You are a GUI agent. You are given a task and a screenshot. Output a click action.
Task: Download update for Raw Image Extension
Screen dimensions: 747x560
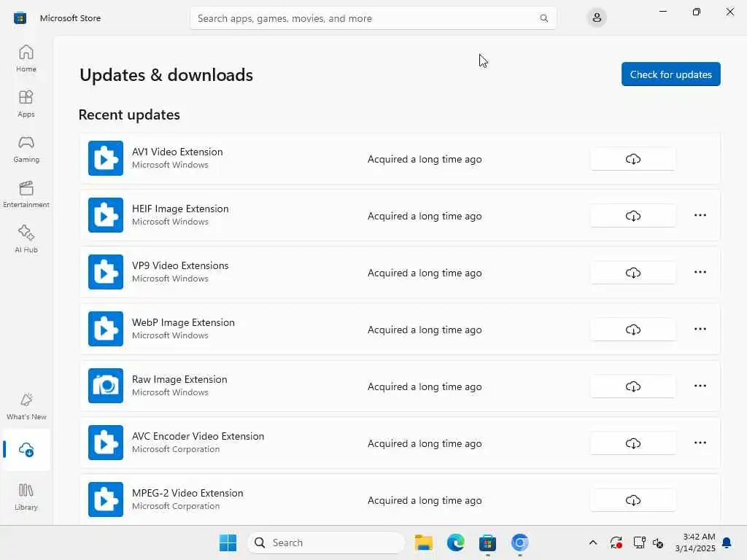(x=632, y=386)
